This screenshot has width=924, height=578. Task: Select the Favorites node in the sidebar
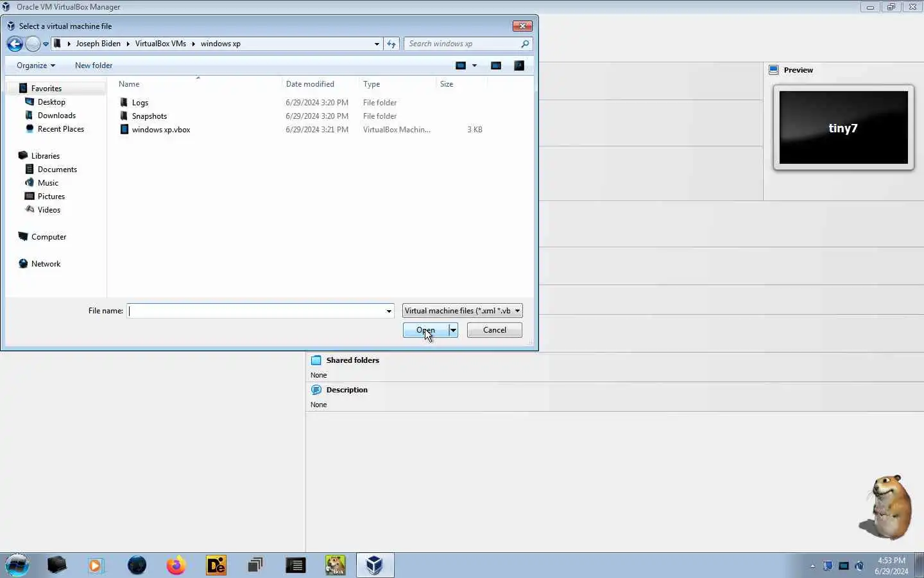point(46,89)
